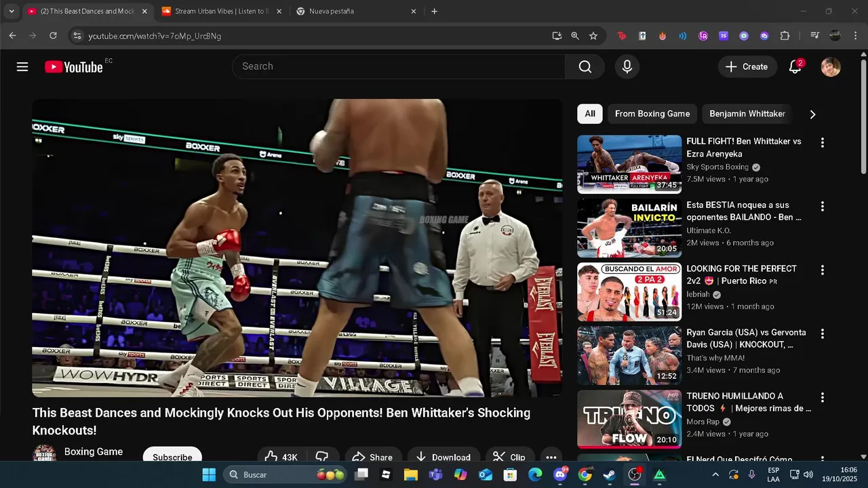Click the red Tp extension icon
Viewport: 868px width, 488px height.
pyautogui.click(x=622, y=36)
